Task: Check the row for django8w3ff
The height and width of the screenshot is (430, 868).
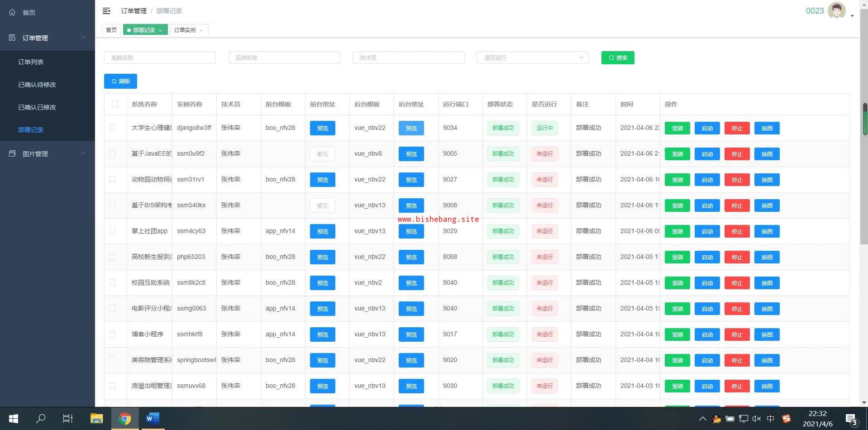Action: (x=112, y=128)
